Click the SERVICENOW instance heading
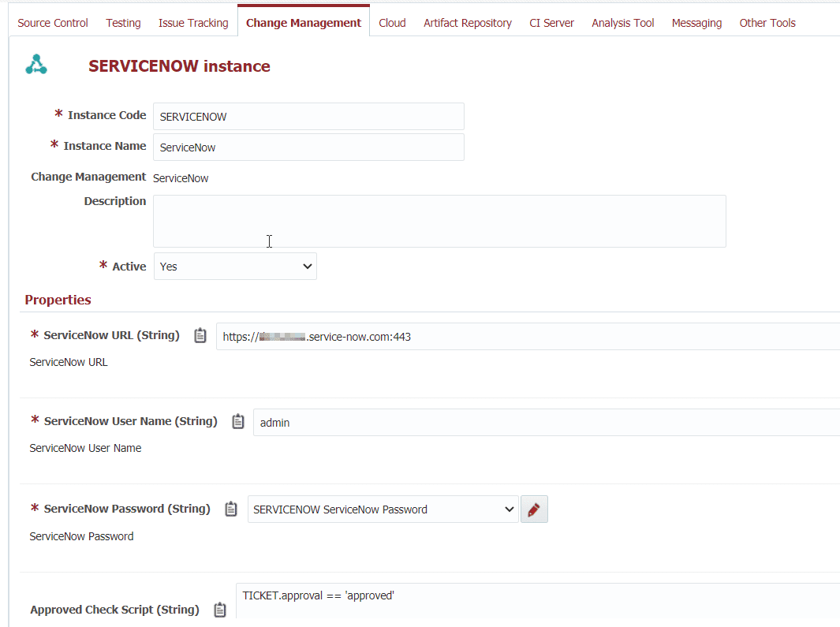 [x=180, y=66]
